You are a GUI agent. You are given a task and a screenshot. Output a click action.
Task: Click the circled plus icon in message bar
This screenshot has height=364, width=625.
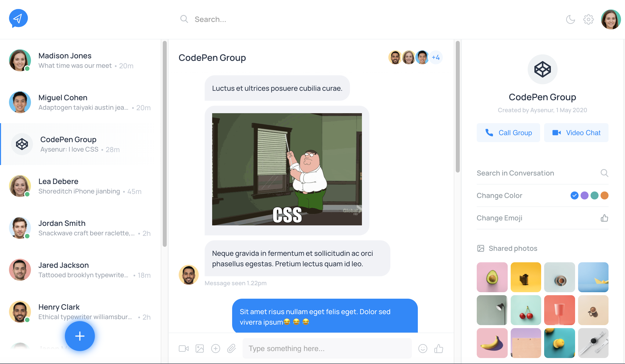coord(216,348)
